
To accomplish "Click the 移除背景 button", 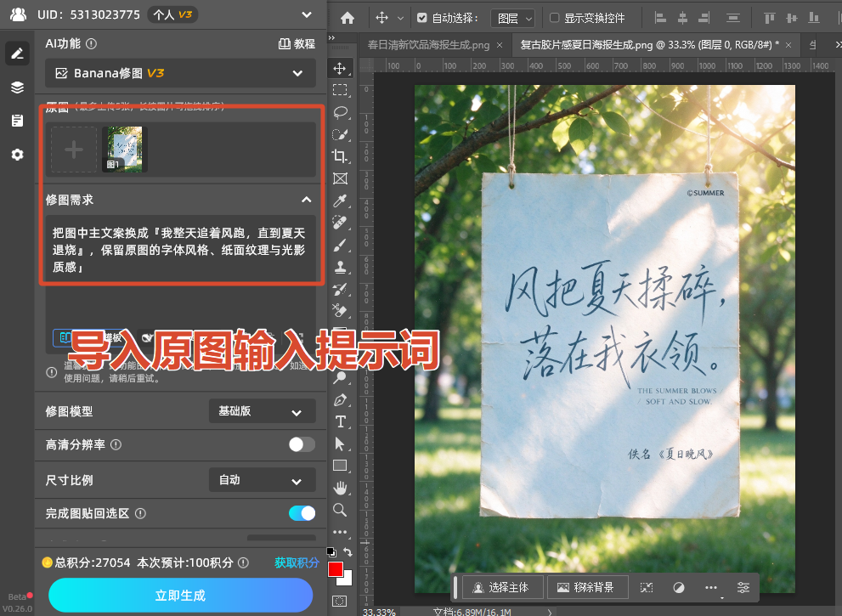I will tap(587, 587).
